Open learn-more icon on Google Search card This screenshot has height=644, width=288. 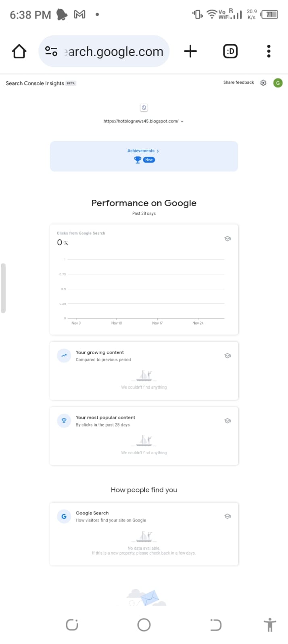(227, 516)
